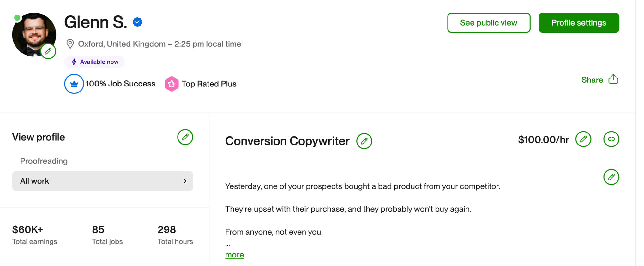Edit the Conversion Copywriter title
644x266 pixels.
point(364,141)
